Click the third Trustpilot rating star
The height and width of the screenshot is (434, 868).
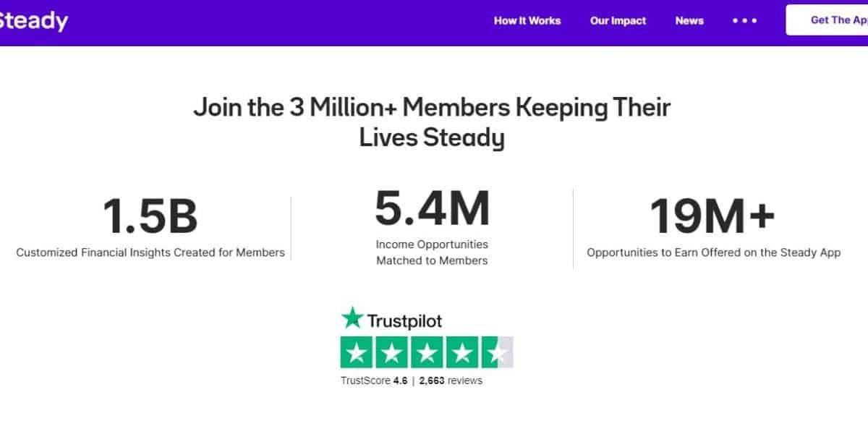[x=427, y=353]
